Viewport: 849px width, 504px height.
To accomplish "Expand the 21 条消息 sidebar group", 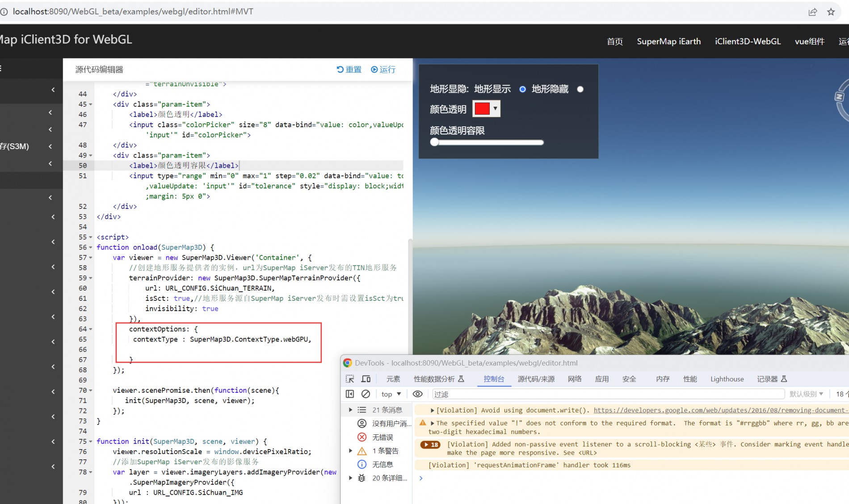I will (x=351, y=410).
